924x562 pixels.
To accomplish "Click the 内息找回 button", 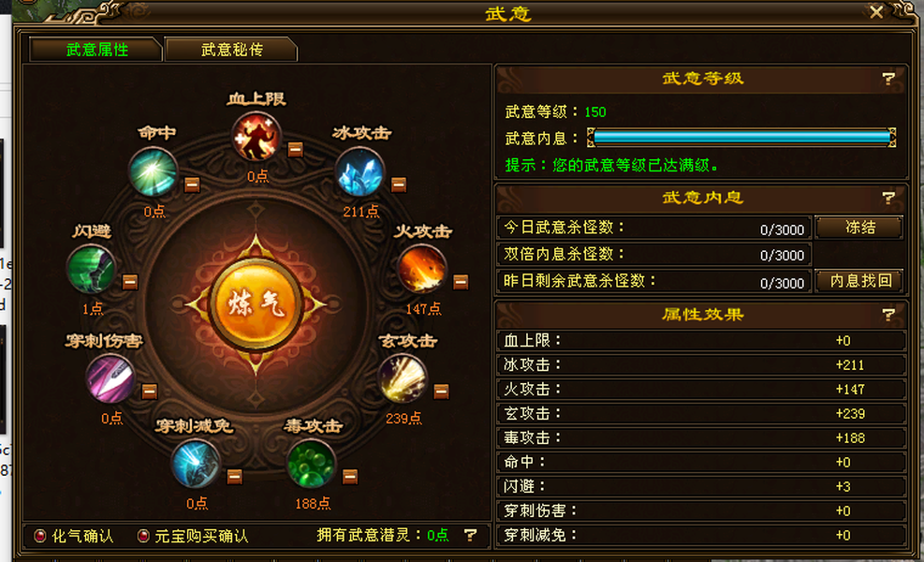I will [859, 281].
